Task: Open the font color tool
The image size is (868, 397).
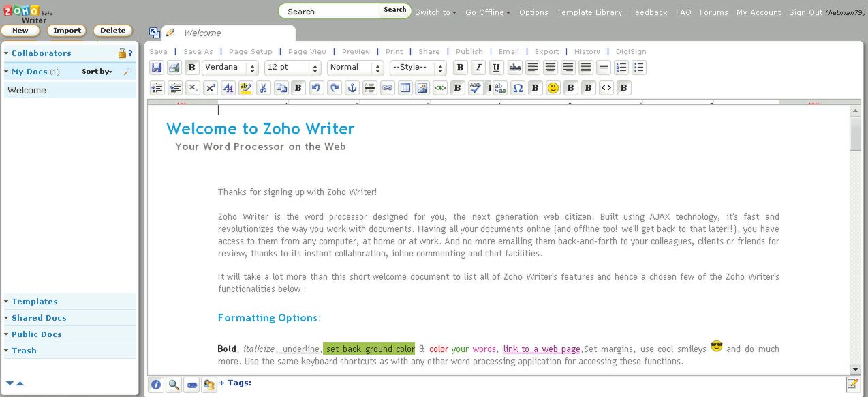Action: tap(228, 88)
